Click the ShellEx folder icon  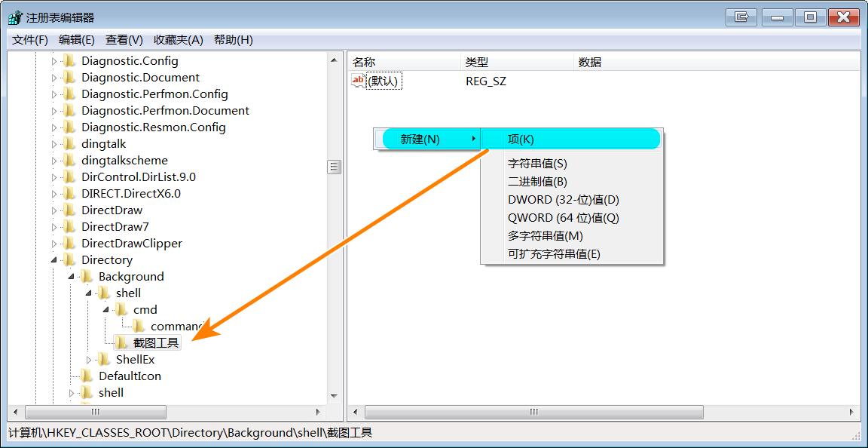pyautogui.click(x=103, y=359)
